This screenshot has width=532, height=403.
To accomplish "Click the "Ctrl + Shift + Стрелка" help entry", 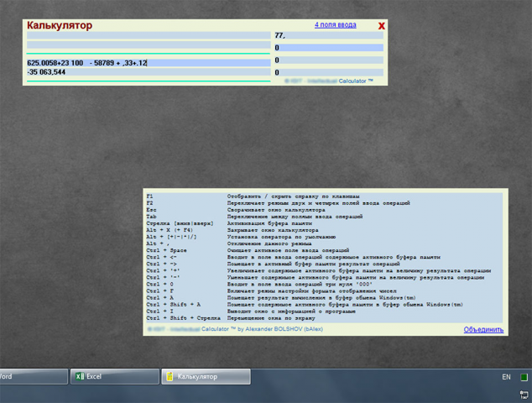I will tap(183, 318).
